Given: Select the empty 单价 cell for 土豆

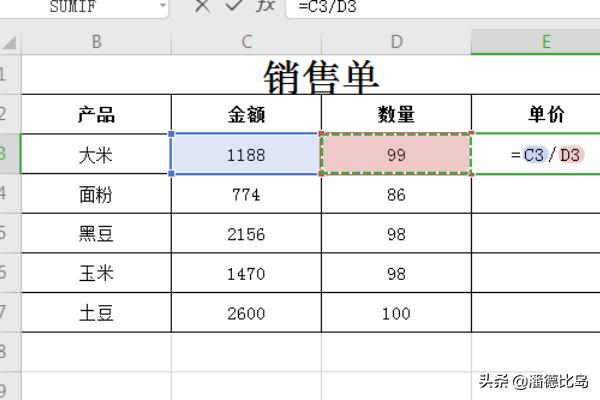Looking at the screenshot, I should [536, 313].
